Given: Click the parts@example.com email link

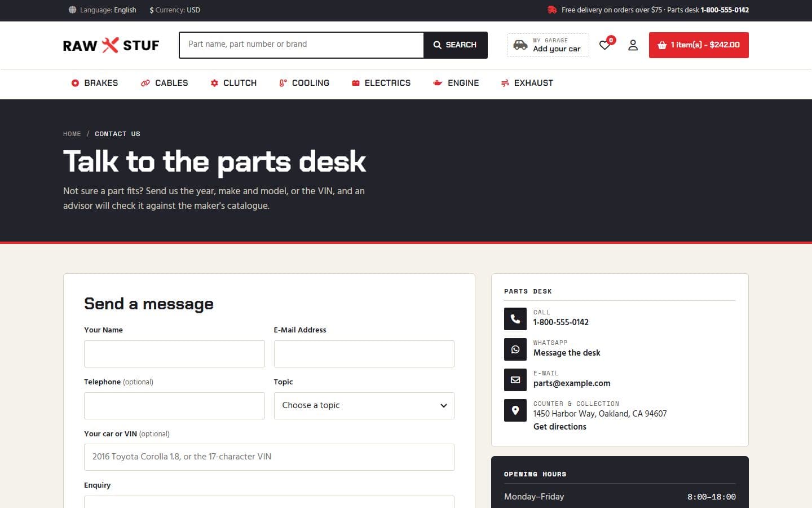Looking at the screenshot, I should (x=572, y=383).
